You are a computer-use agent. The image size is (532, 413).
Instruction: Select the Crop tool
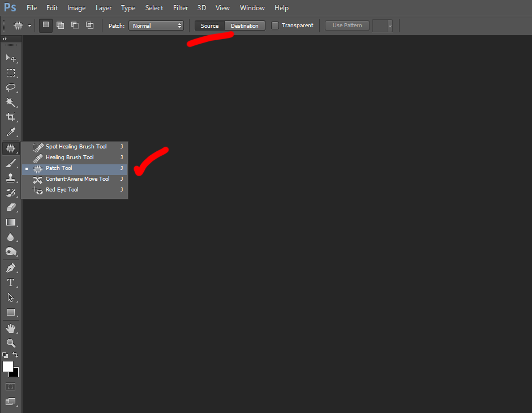(11, 117)
